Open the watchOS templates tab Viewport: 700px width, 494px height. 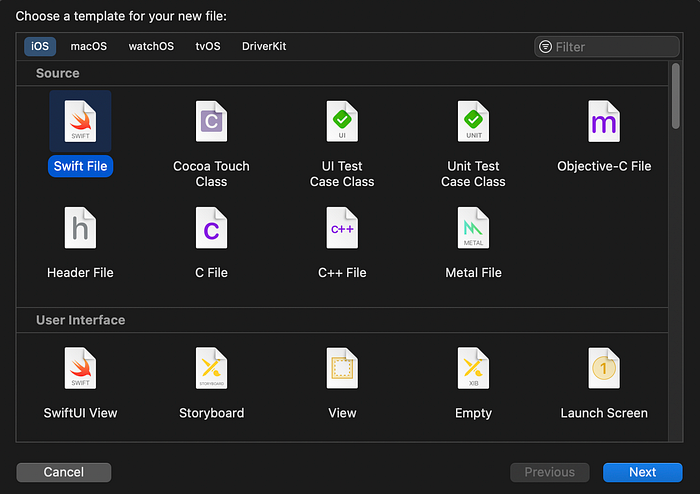pyautogui.click(x=151, y=46)
